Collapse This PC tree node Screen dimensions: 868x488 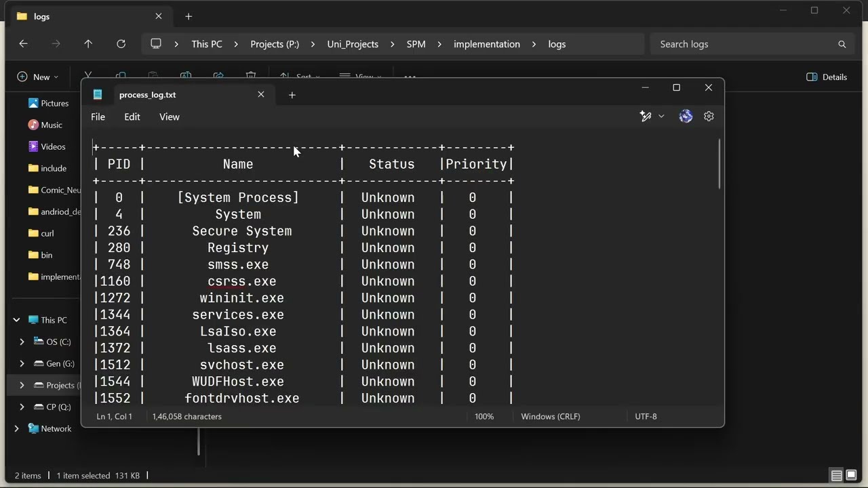coord(16,320)
